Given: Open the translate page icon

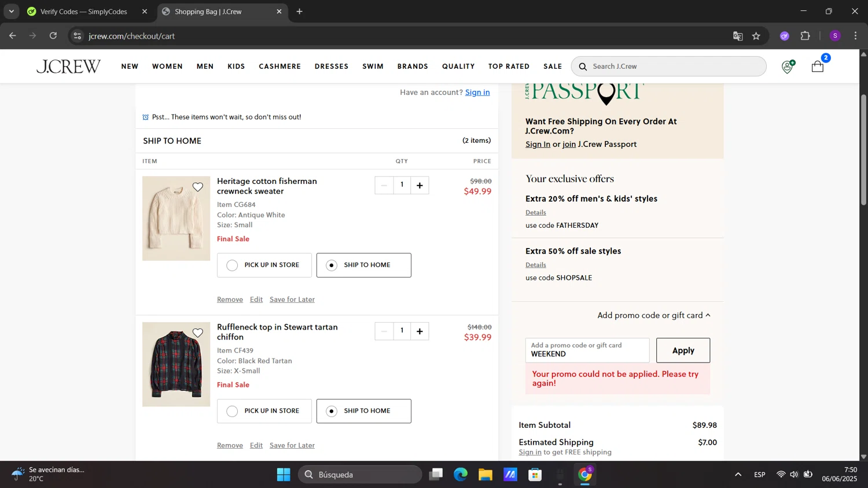Looking at the screenshot, I should pos(738,36).
